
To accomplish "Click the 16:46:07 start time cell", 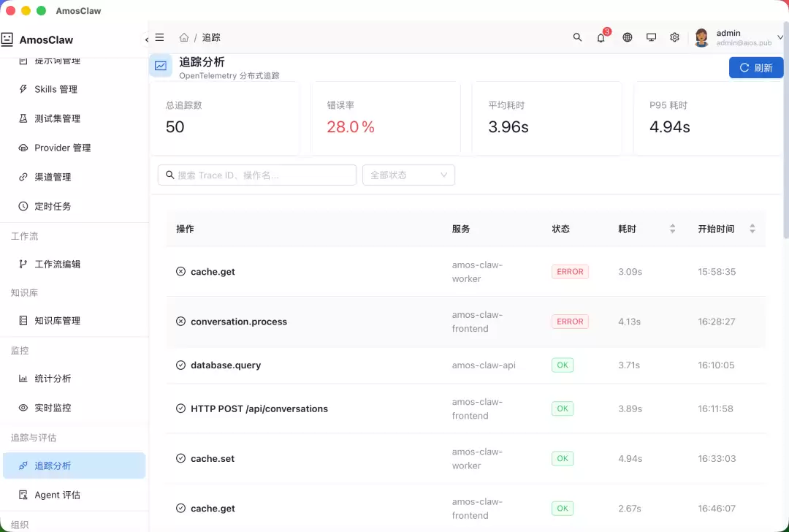I will [717, 509].
